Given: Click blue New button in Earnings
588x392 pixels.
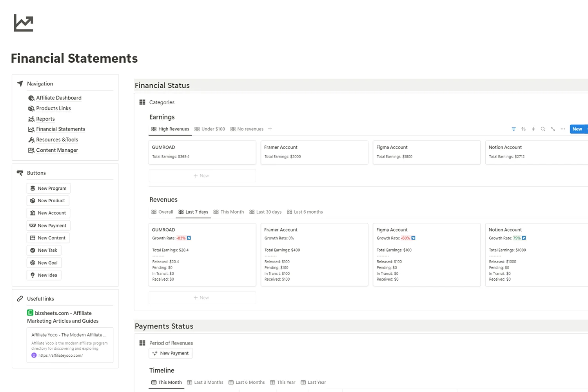Looking at the screenshot, I should pos(577,129).
